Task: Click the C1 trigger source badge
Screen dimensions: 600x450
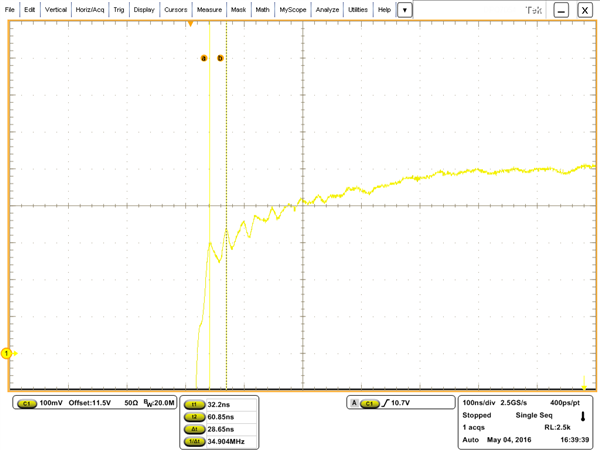Action: point(370,403)
